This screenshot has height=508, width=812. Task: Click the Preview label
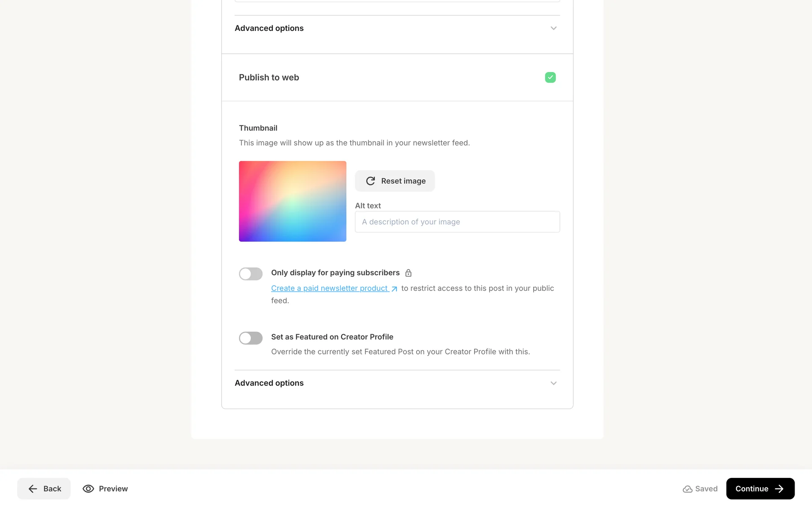click(113, 489)
